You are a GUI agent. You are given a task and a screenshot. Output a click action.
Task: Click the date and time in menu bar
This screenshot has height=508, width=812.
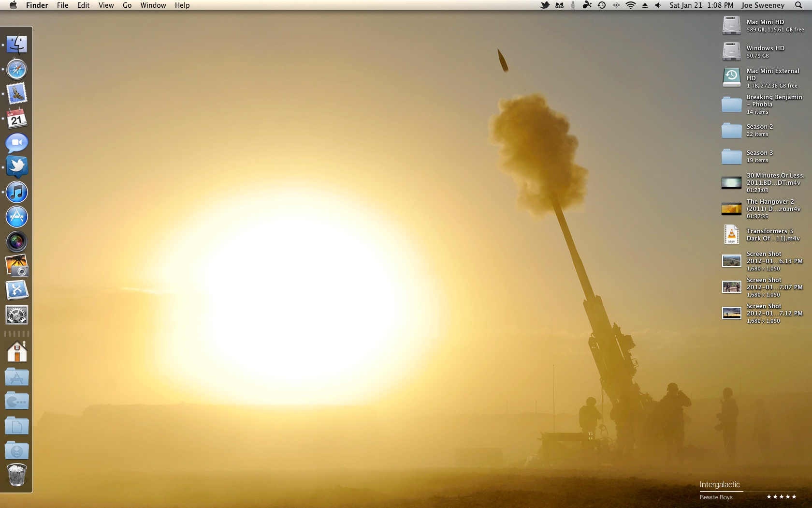tap(701, 5)
